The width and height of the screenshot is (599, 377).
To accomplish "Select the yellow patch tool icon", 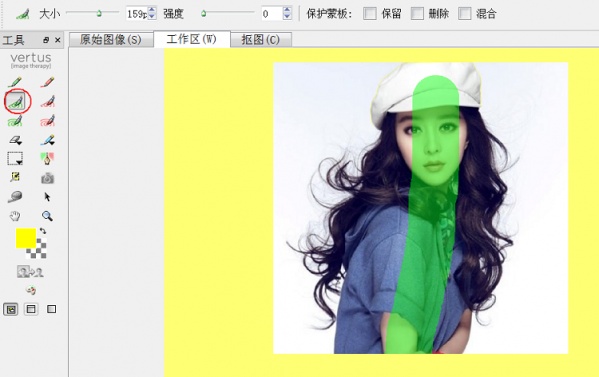I will point(15,177).
